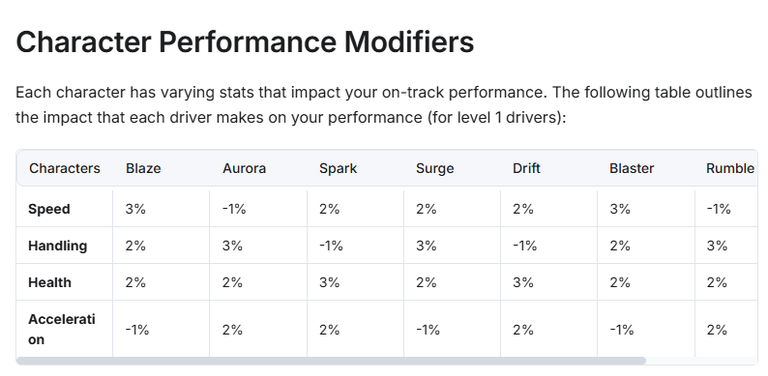Click Surge's Acceleration value cell
This screenshot has height=376, width=768.
pyautogui.click(x=452, y=329)
